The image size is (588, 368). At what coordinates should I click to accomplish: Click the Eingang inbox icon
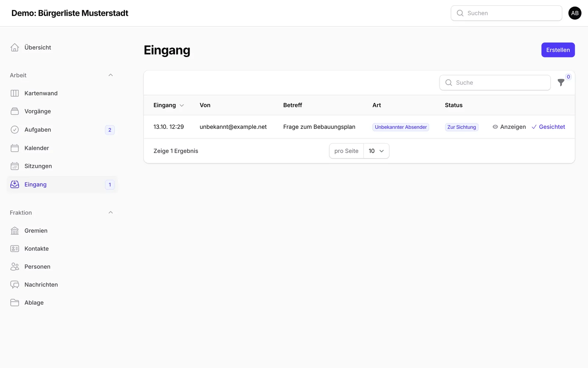[x=15, y=184]
